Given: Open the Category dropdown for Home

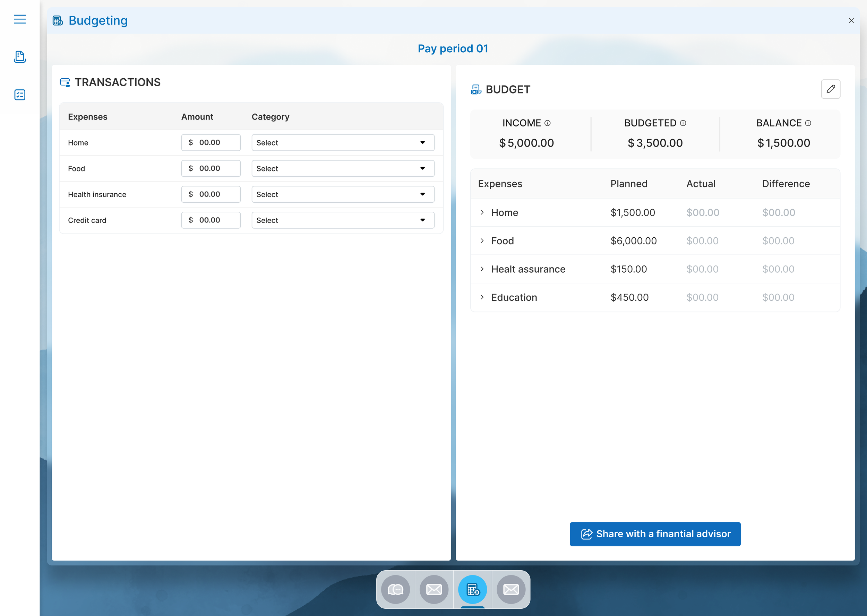Looking at the screenshot, I should coord(342,143).
